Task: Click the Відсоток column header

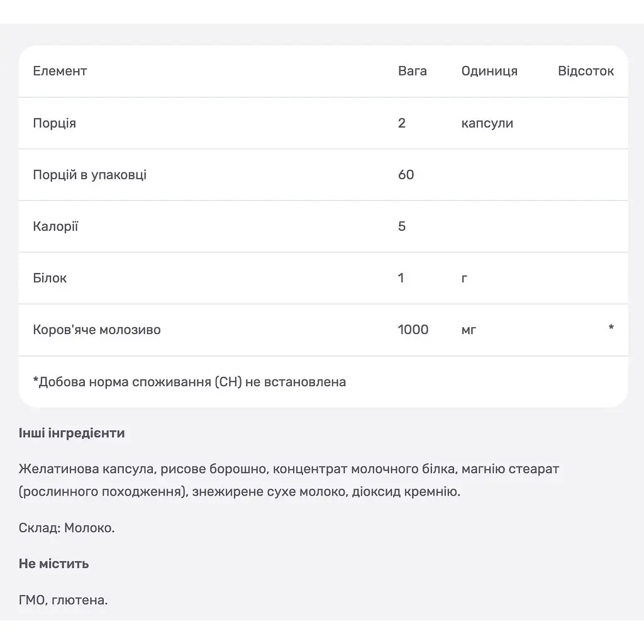Action: 586,71
